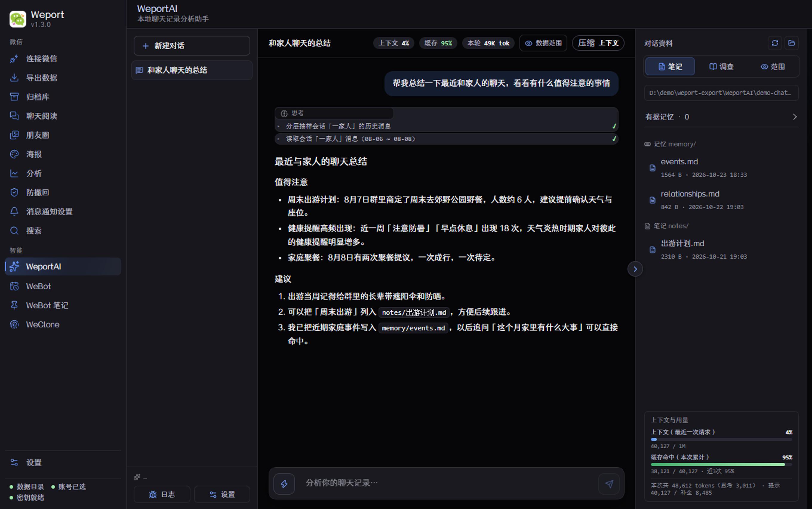The height and width of the screenshot is (509, 812).
Task: Open 聊天阅读 from sidebar
Action: (x=63, y=116)
